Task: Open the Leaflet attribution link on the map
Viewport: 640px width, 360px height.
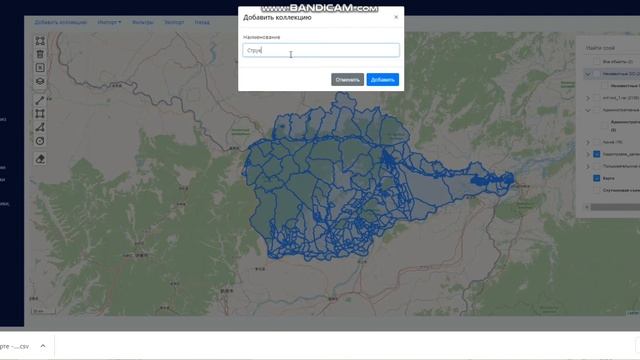Action: pyautogui.click(x=633, y=313)
